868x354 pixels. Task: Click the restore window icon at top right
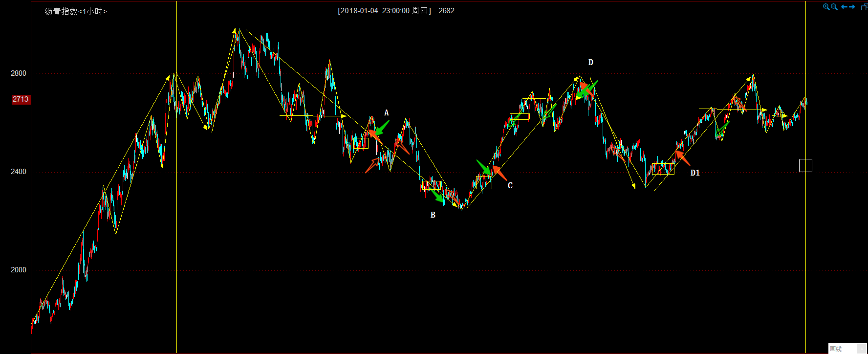click(x=864, y=7)
